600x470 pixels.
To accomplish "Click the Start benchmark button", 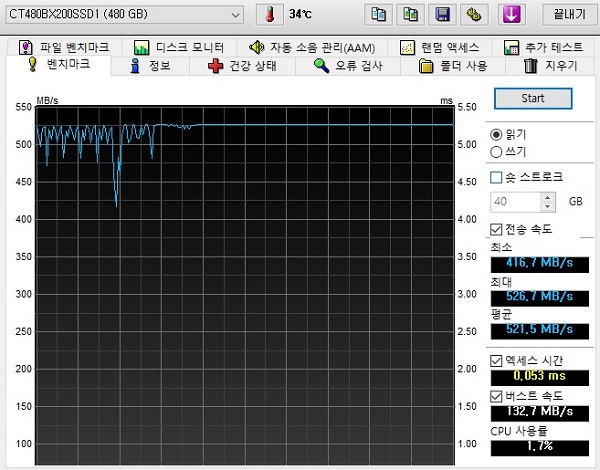I will [533, 99].
